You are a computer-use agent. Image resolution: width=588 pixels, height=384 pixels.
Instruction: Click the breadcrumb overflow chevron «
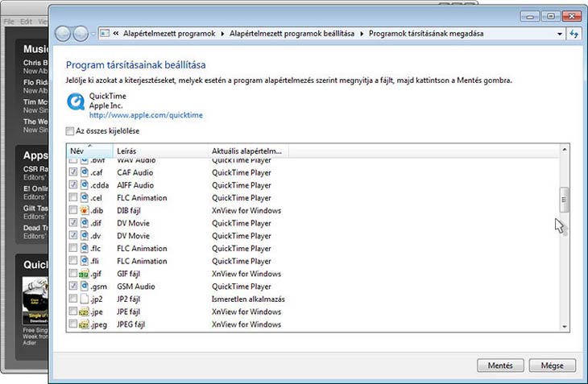116,33
